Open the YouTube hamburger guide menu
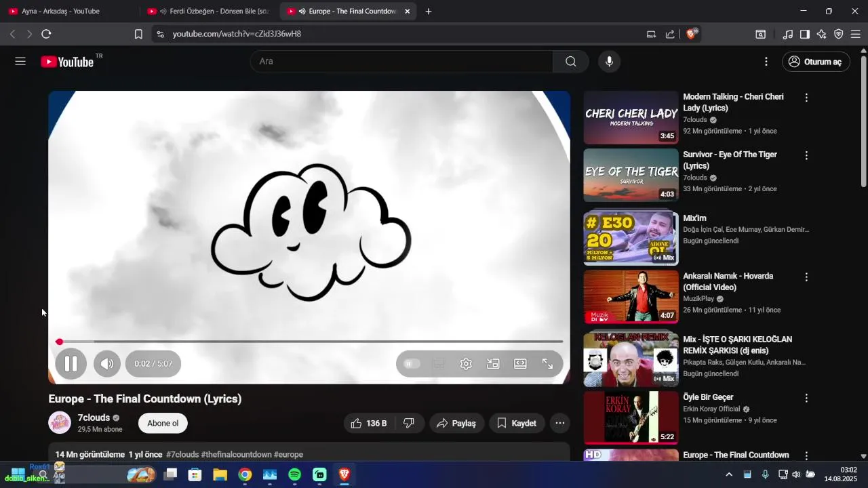The height and width of the screenshot is (488, 868). [20, 62]
